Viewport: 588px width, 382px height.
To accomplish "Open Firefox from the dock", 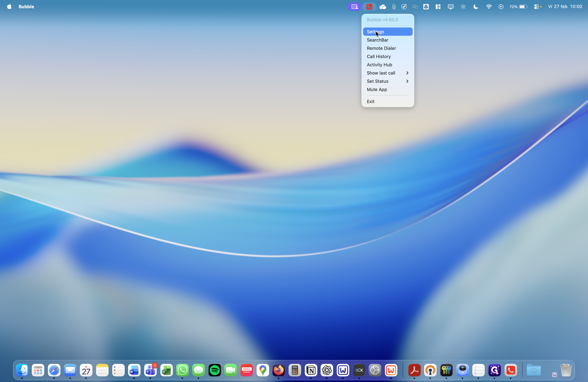I will (279, 370).
